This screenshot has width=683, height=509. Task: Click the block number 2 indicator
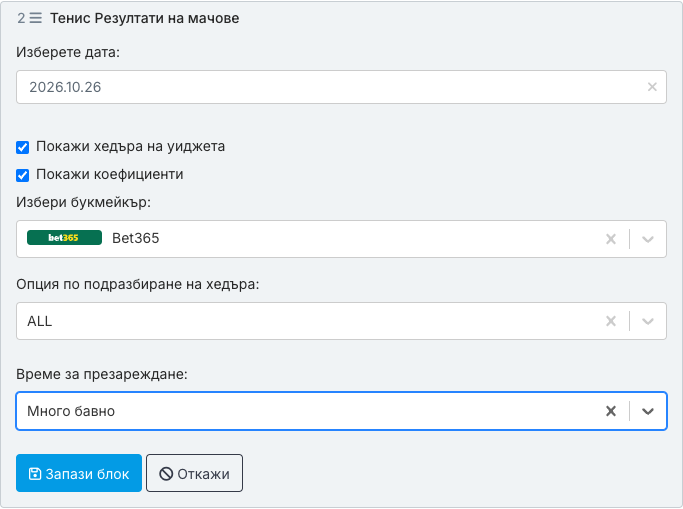pos(21,18)
